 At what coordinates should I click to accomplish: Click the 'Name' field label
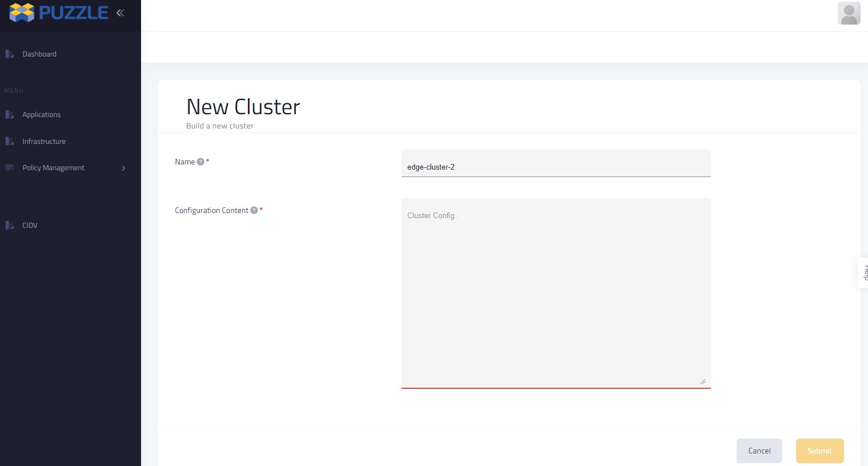pos(185,162)
